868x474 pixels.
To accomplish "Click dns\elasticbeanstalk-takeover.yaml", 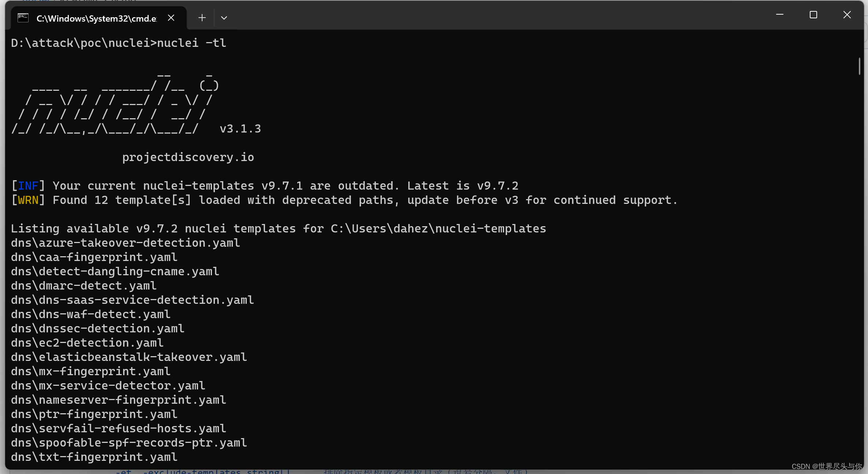I will click(x=129, y=357).
